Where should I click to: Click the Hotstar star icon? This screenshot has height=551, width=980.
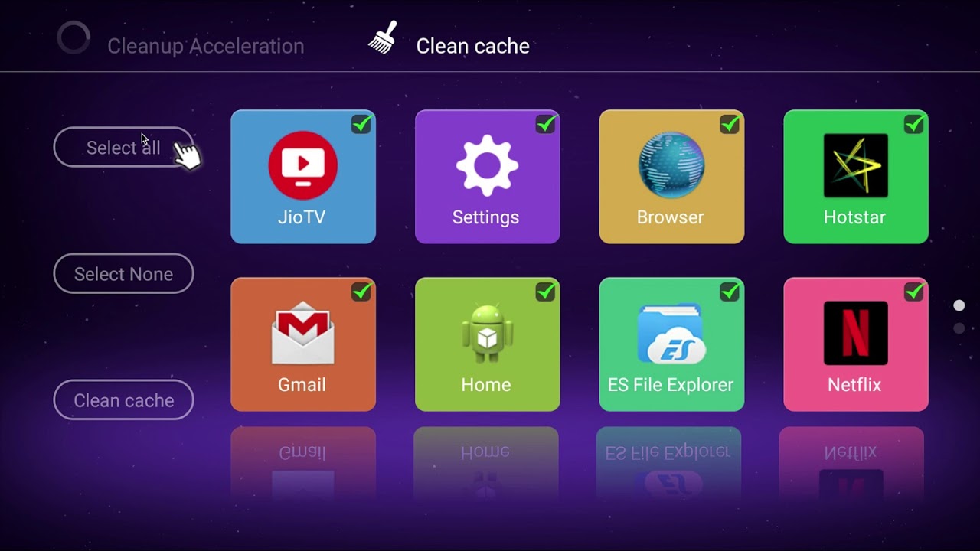pyautogui.click(x=855, y=165)
